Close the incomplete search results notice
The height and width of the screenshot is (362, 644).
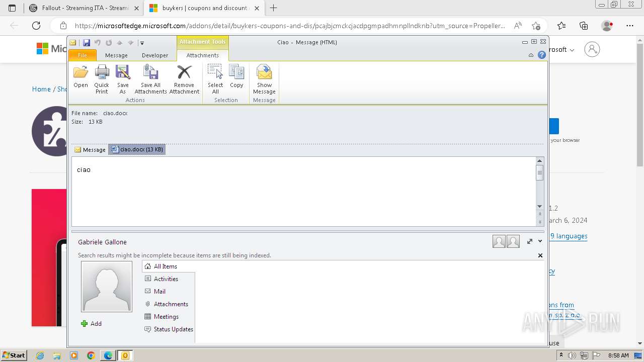[x=540, y=255]
